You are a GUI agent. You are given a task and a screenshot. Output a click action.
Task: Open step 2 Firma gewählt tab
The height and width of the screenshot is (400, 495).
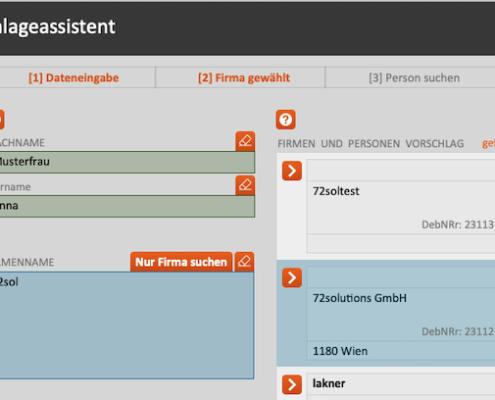click(x=244, y=78)
